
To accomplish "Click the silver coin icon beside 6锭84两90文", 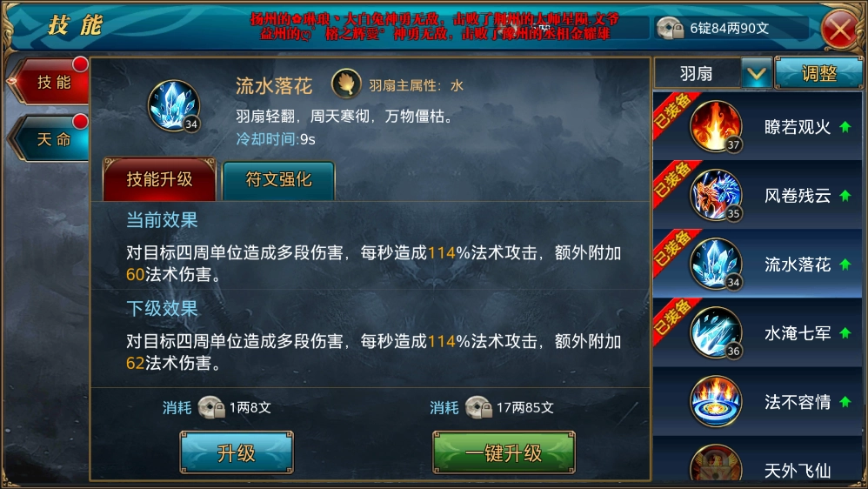I will tap(670, 28).
